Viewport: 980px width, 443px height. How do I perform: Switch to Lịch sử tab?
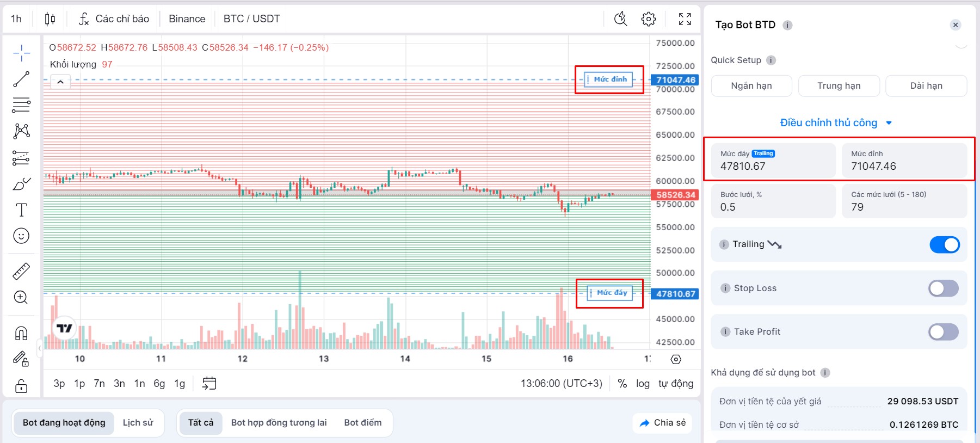(138, 423)
